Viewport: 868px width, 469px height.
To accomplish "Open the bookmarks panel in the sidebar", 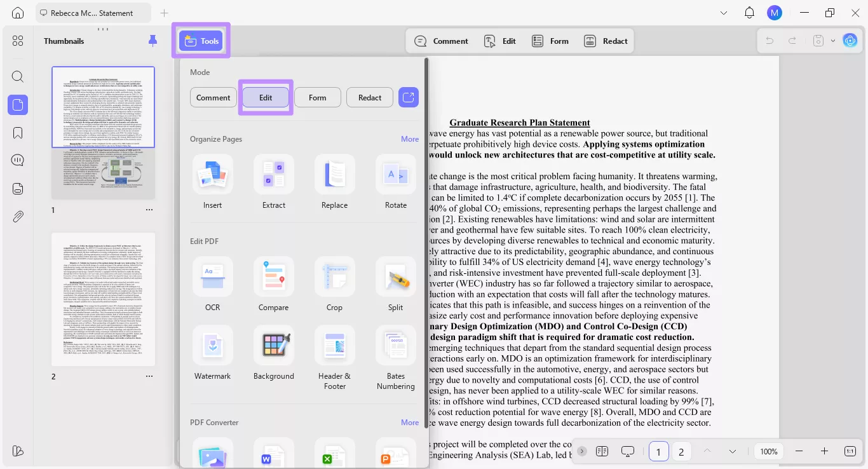I will [18, 133].
